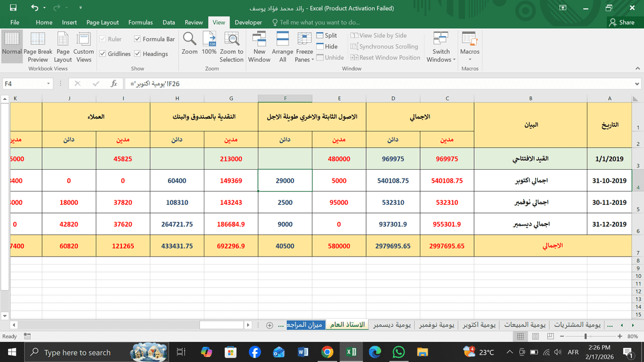The height and width of the screenshot is (362, 644).
Task: Open a New Window
Action: pyautogui.click(x=259, y=46)
